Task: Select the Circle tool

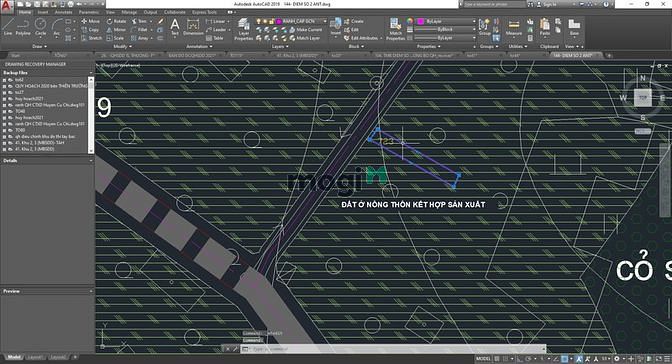Action: [40, 27]
